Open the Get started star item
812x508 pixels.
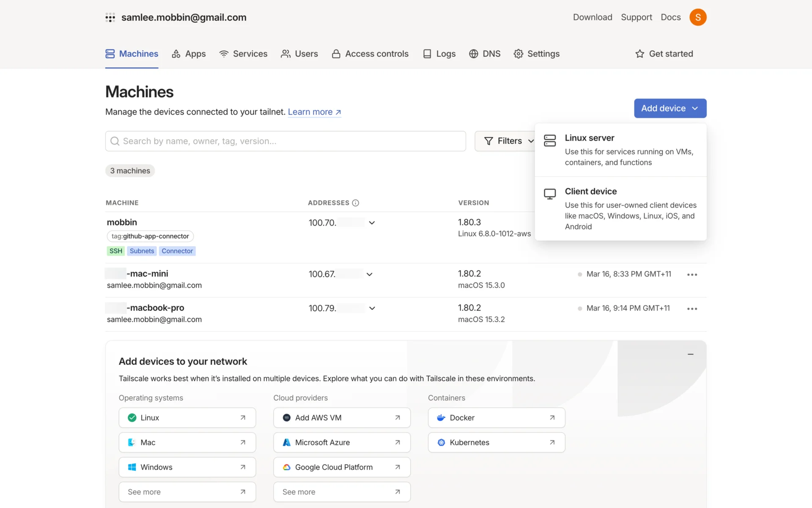point(664,54)
